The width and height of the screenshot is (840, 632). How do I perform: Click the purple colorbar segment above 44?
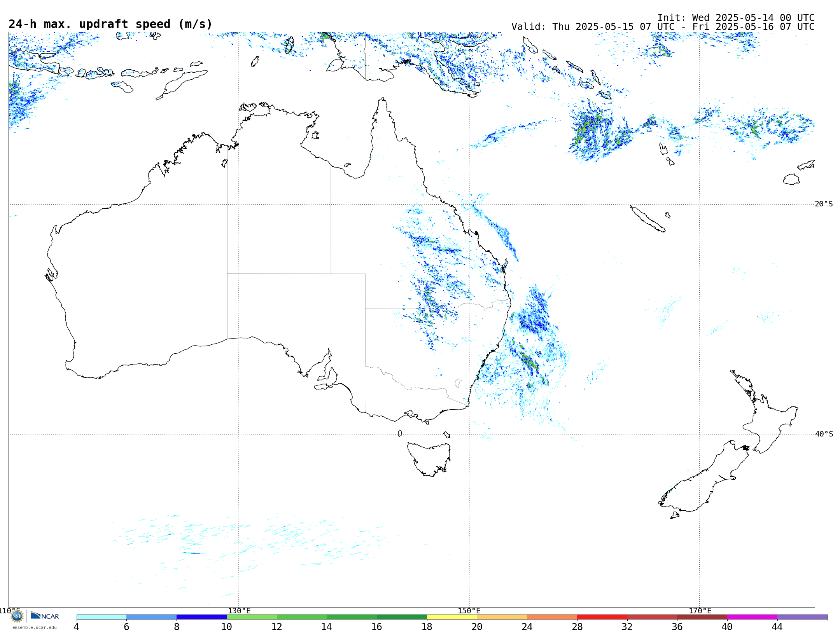click(x=802, y=617)
